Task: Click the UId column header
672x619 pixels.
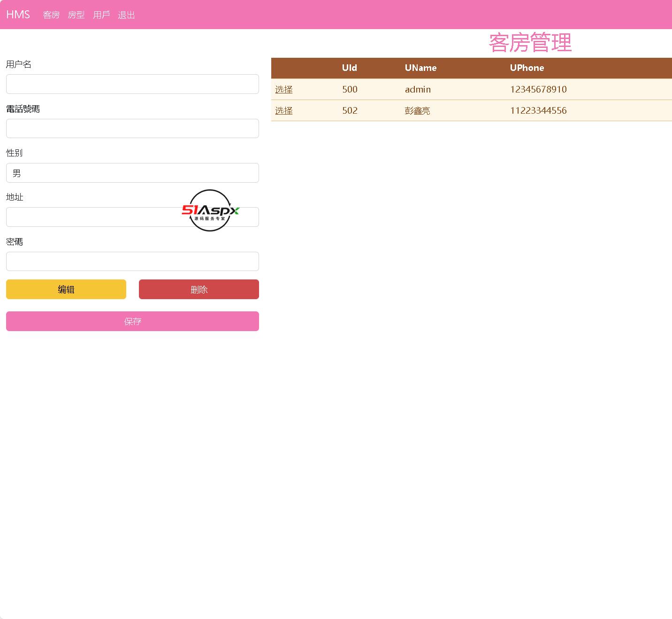Action: pos(350,68)
